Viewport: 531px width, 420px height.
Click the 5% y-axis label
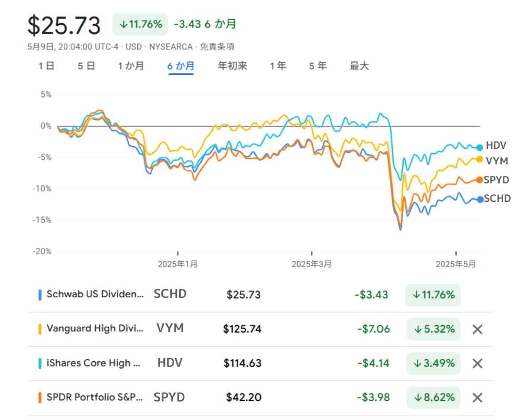click(46, 95)
